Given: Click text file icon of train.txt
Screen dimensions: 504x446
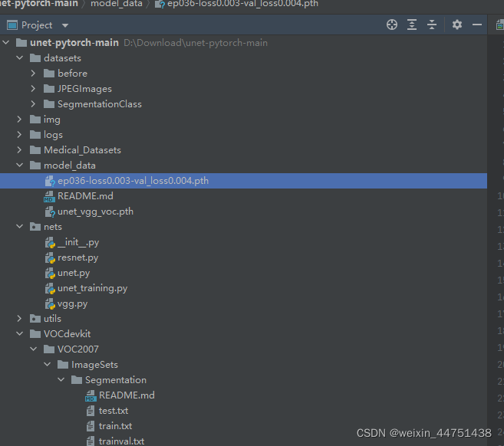Looking at the screenshot, I should point(91,426).
